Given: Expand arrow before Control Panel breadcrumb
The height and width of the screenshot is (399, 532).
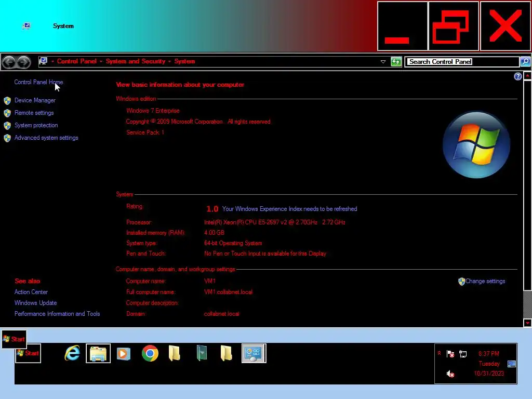Looking at the screenshot, I should [x=52, y=62].
